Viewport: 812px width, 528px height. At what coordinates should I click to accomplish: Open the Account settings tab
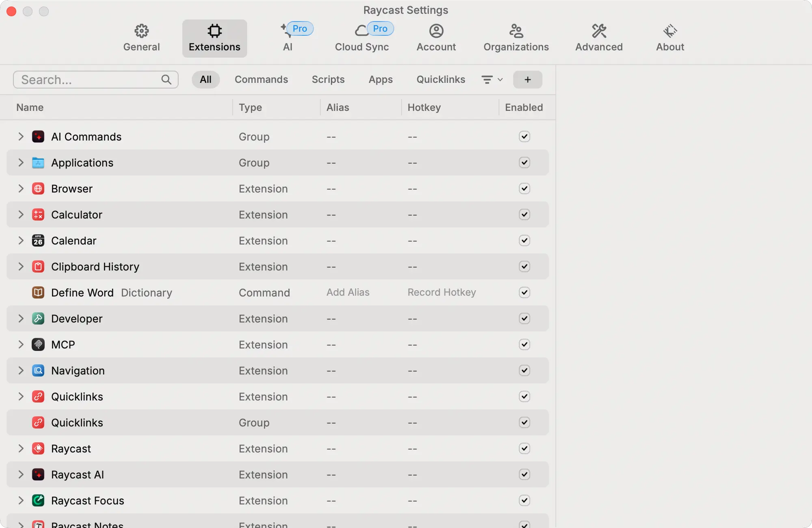[x=436, y=38]
